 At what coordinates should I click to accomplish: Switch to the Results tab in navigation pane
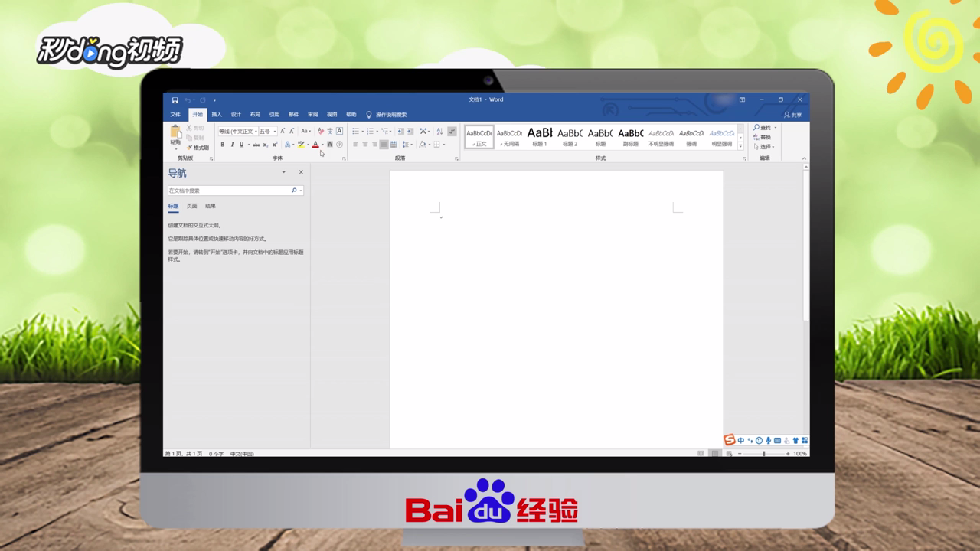click(211, 206)
